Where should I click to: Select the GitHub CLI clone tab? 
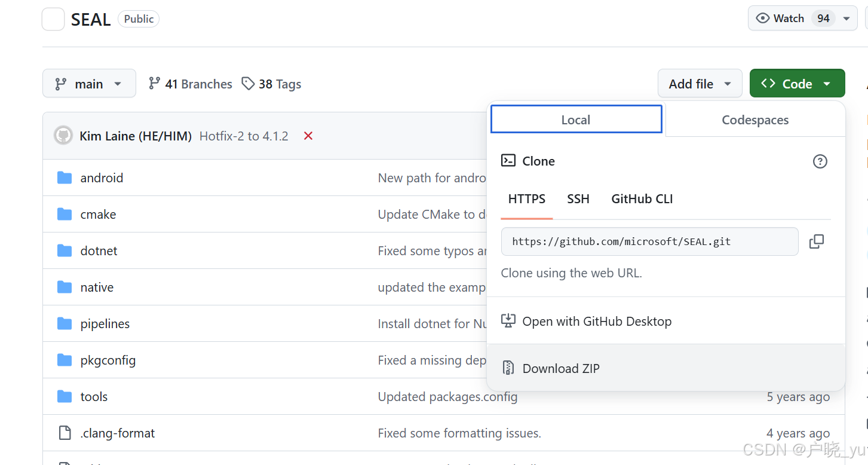click(642, 199)
